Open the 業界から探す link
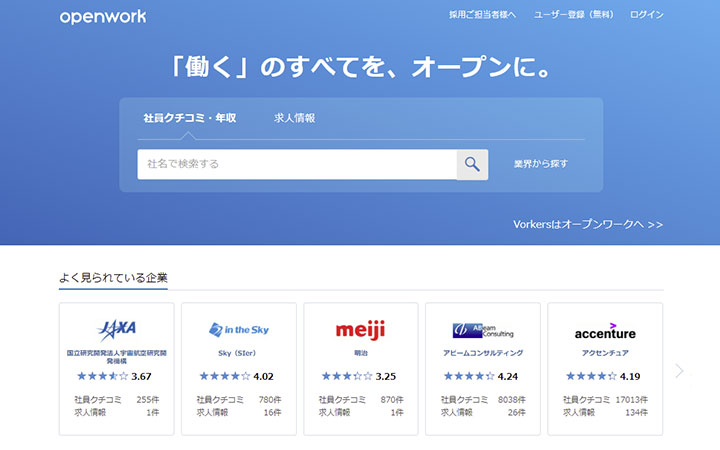Screen dimensions: 720x450 pyautogui.click(x=541, y=164)
